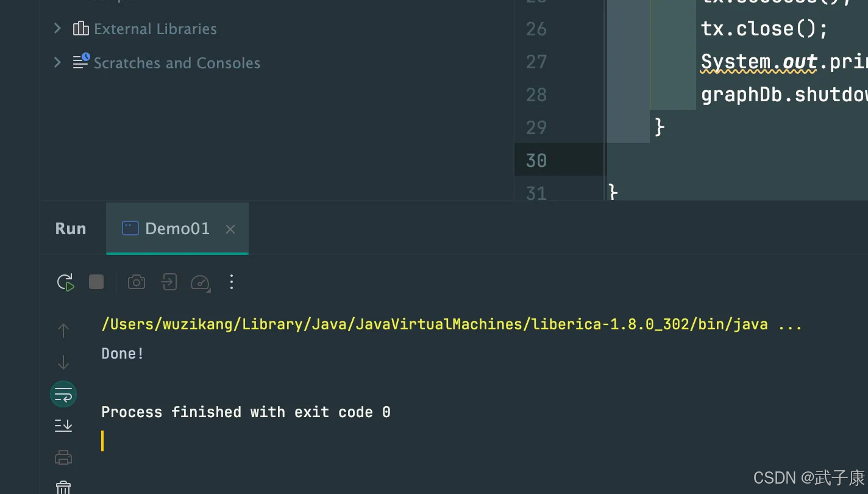The height and width of the screenshot is (494, 868).
Task: Open the profiler gauge icon
Action: (201, 282)
